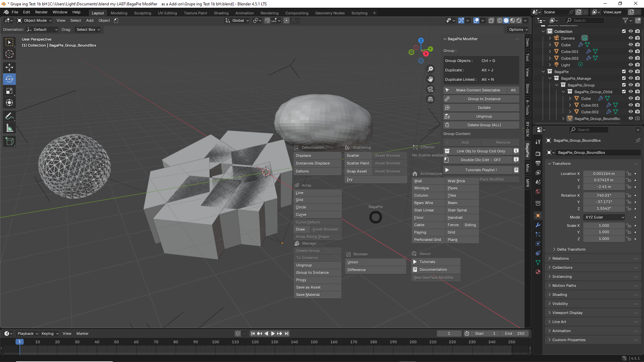Image resolution: width=644 pixels, height=362 pixels.
Task: Activate the Annotate tool
Action: pyautogui.click(x=9, y=116)
